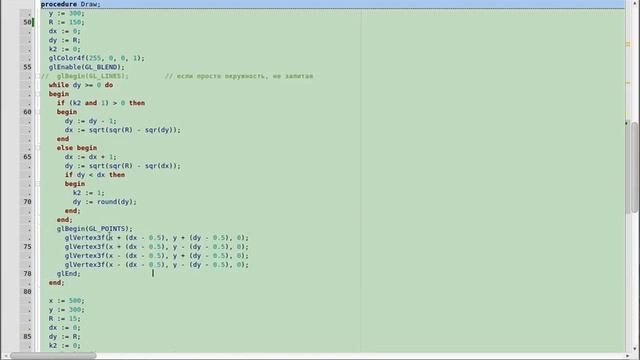This screenshot has width=640, height=360.
Task: Click the topmost orange overview marker
Action: [x=628, y=44]
